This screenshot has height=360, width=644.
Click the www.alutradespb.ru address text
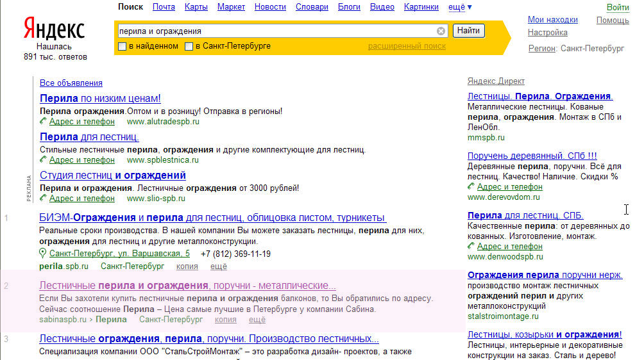[163, 121]
